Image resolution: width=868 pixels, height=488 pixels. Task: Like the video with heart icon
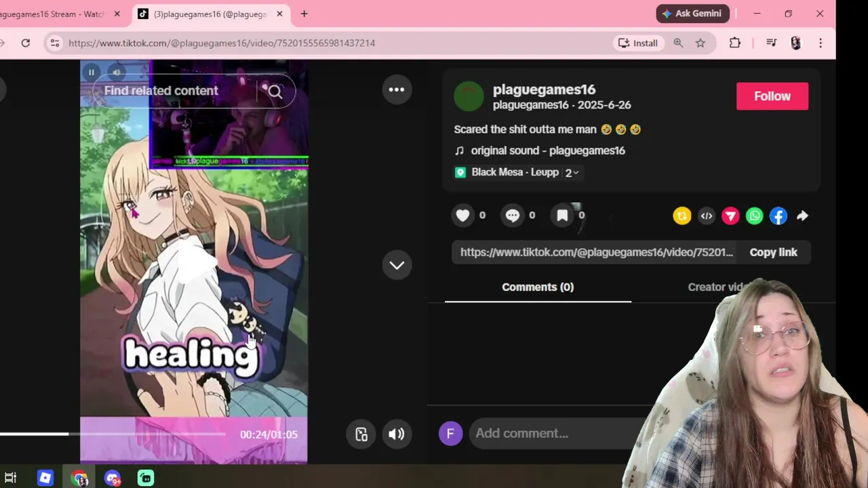[x=462, y=216]
